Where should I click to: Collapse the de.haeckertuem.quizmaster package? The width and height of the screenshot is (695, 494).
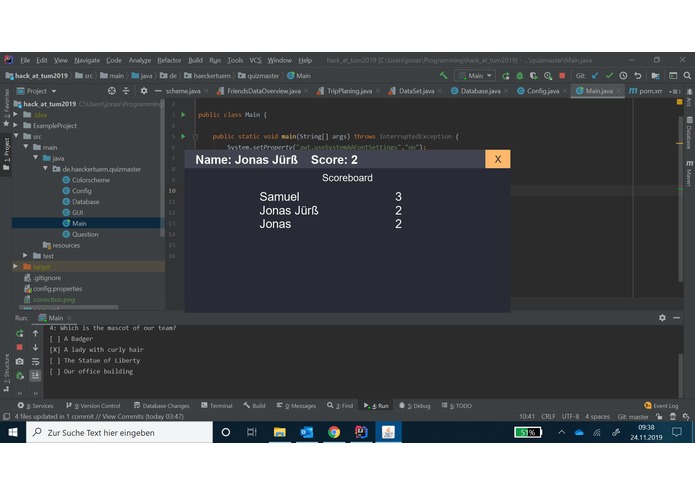coord(45,169)
